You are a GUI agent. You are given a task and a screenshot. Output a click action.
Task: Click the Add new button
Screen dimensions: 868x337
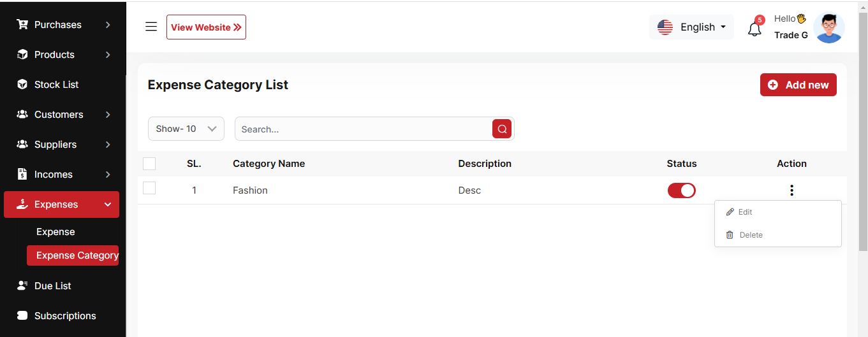[x=798, y=85]
